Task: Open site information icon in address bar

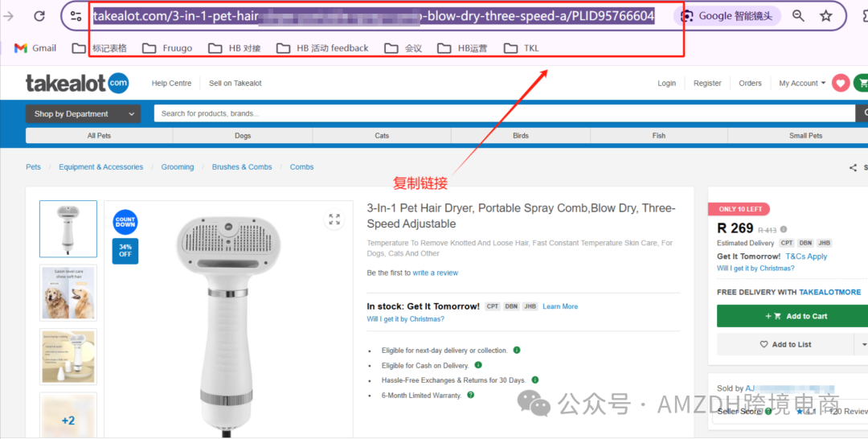Action: (76, 16)
